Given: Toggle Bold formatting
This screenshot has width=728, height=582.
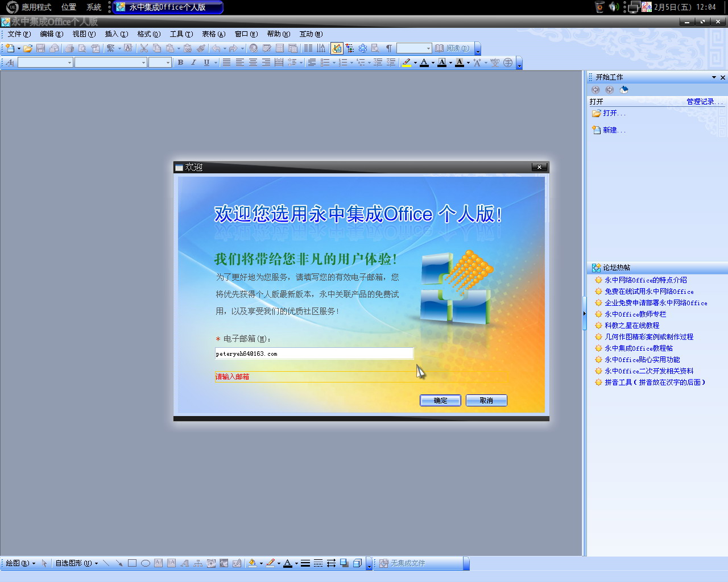Looking at the screenshot, I should pyautogui.click(x=180, y=63).
